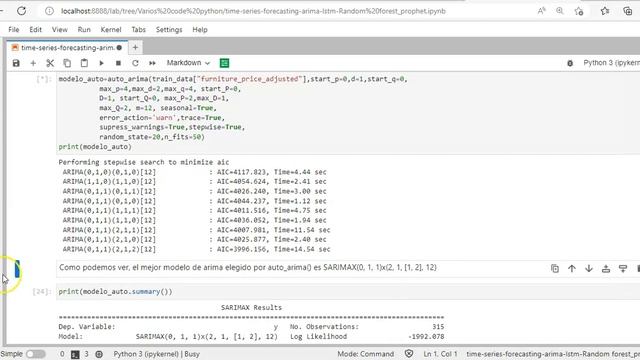Insert a cell below the markdown cell
Viewport: 640px width, 360px height.
623,269
